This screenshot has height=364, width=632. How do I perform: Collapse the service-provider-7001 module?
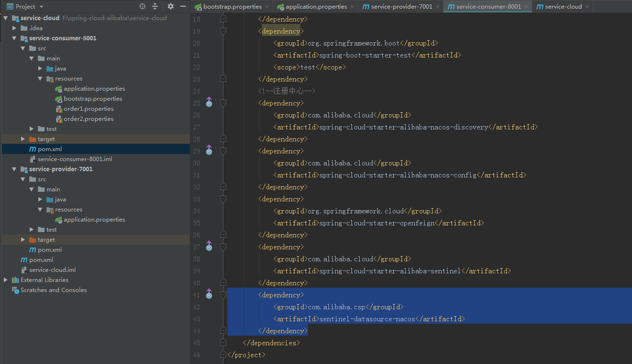14,169
